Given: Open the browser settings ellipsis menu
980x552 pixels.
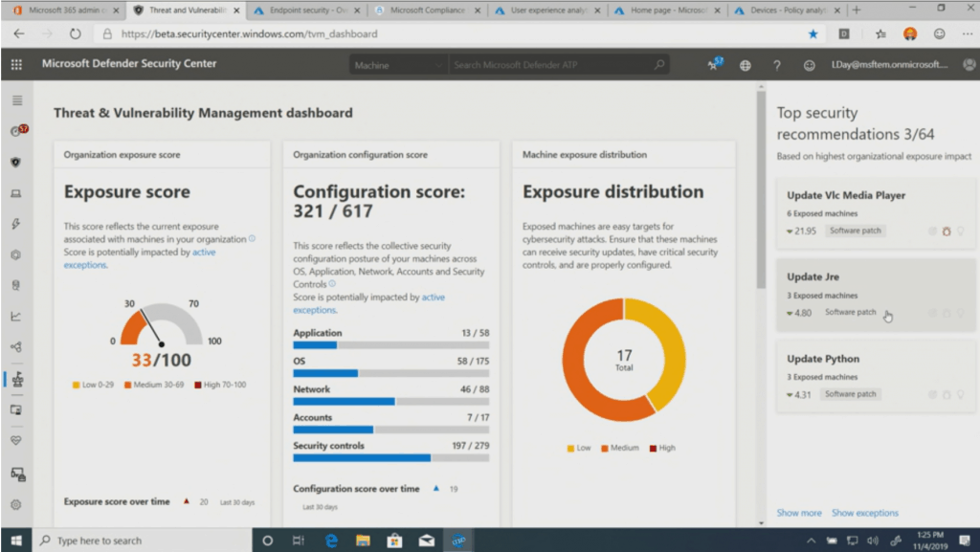Looking at the screenshot, I should 968,33.
